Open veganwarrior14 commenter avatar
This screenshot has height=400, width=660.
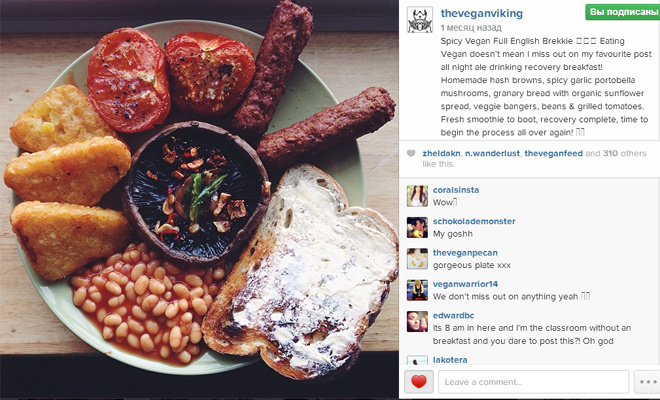pos(417,290)
